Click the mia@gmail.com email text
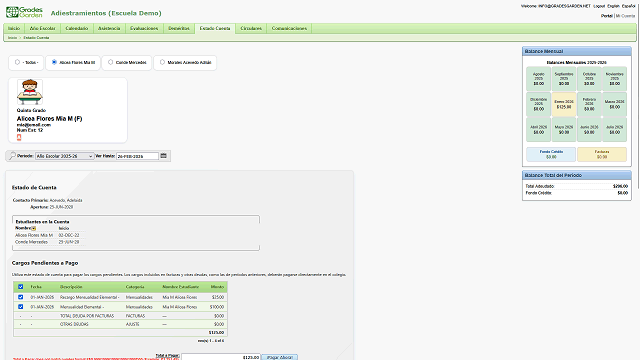This screenshot has width=640, height=360. tap(33, 125)
